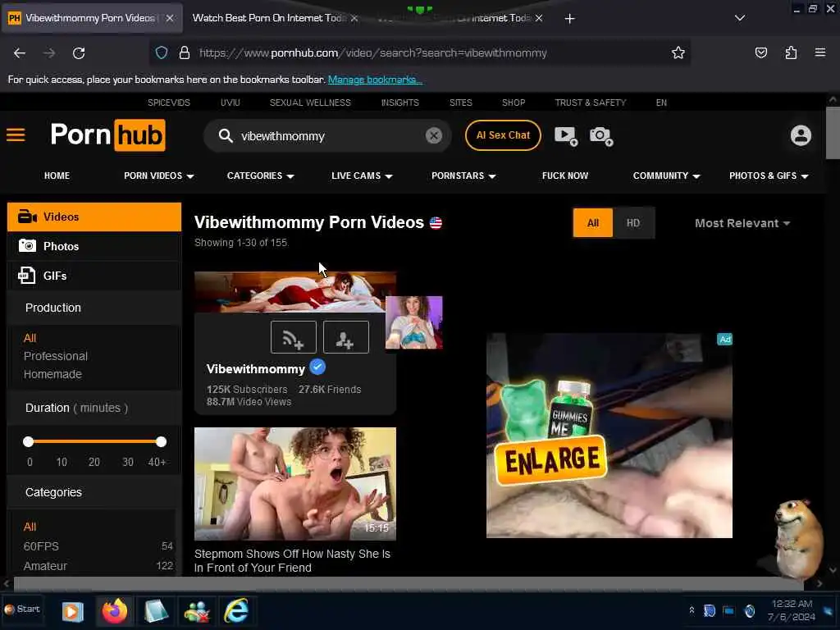Open Firefox from the taskbar

115,610
